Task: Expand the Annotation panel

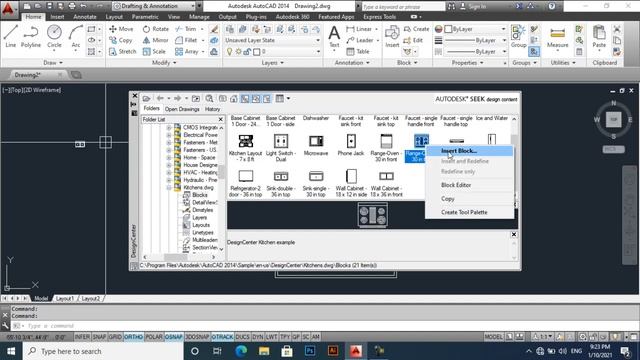Action: (352, 63)
